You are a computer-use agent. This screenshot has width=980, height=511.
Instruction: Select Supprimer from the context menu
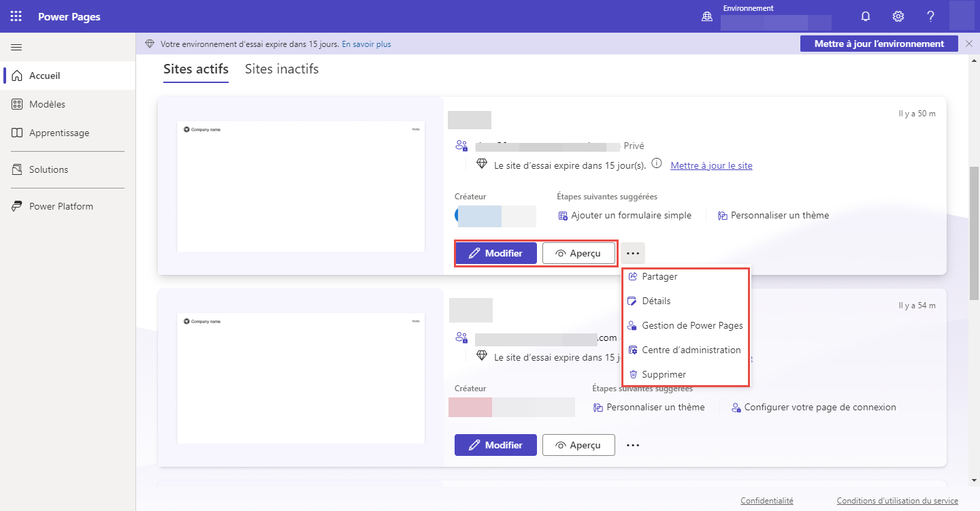click(686, 374)
